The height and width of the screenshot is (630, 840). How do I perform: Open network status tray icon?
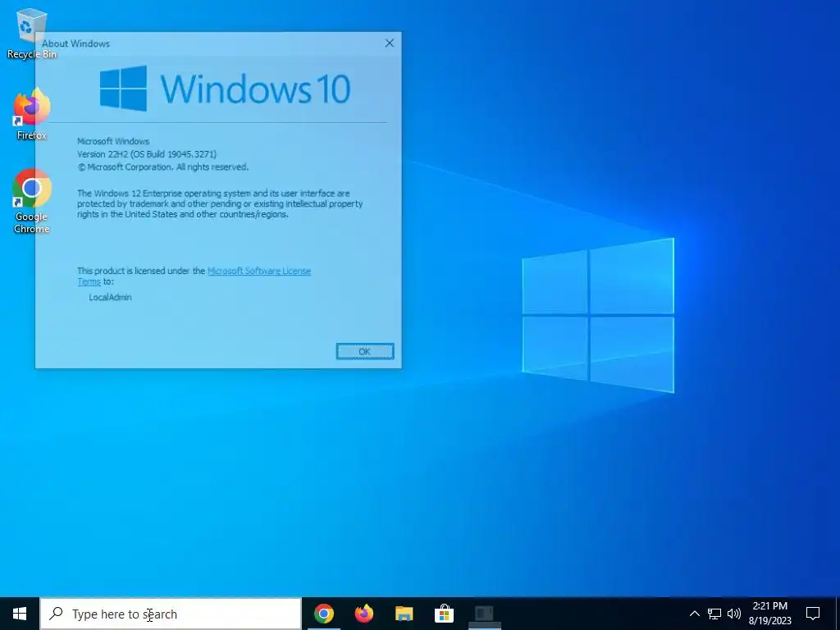coord(714,614)
